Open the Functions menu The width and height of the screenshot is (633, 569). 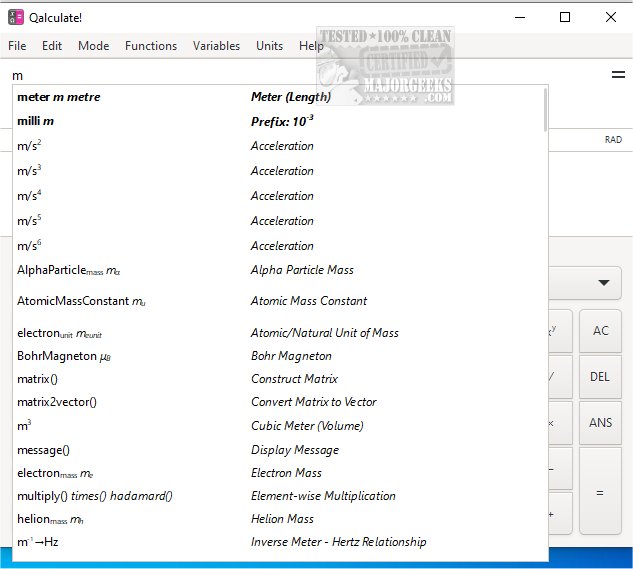click(x=151, y=46)
